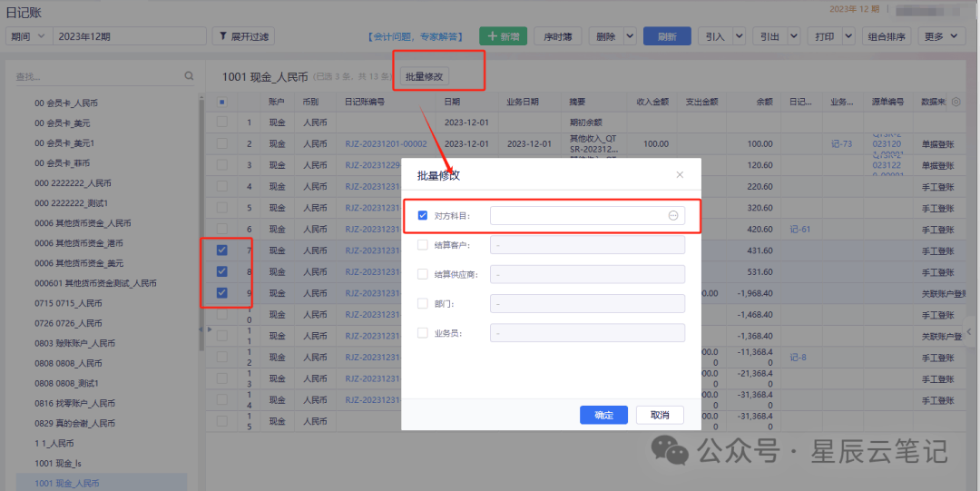The width and height of the screenshot is (980, 491).
Task: Click 确定 to confirm batch modification
Action: (x=603, y=415)
